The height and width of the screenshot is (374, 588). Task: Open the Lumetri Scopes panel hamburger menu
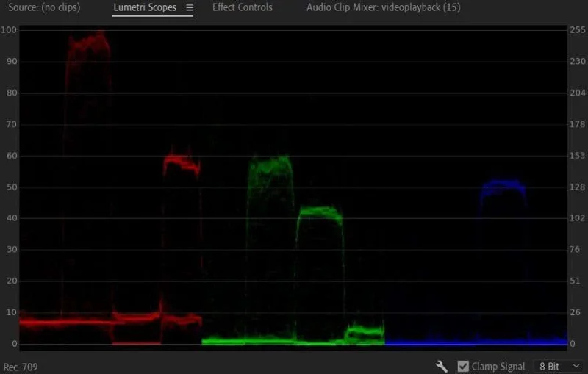click(190, 7)
